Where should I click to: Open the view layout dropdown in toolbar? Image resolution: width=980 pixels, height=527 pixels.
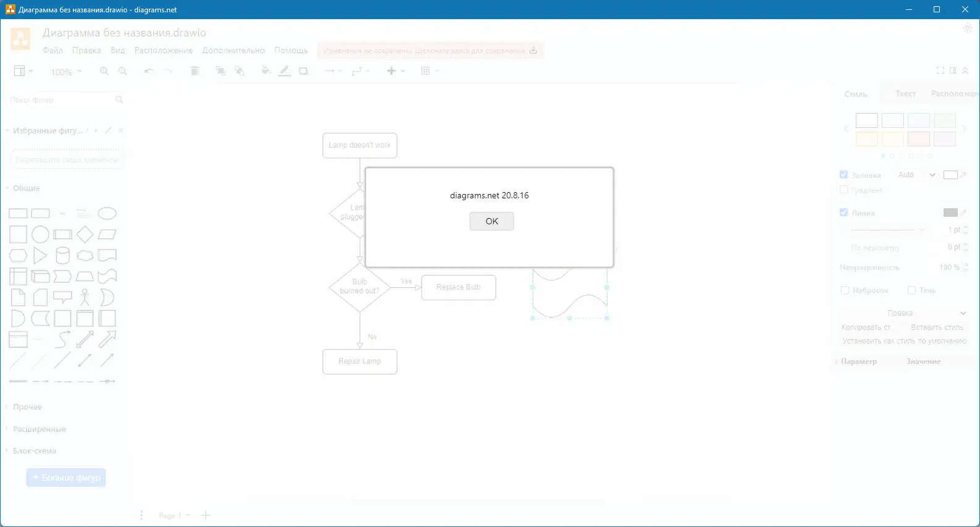(23, 71)
